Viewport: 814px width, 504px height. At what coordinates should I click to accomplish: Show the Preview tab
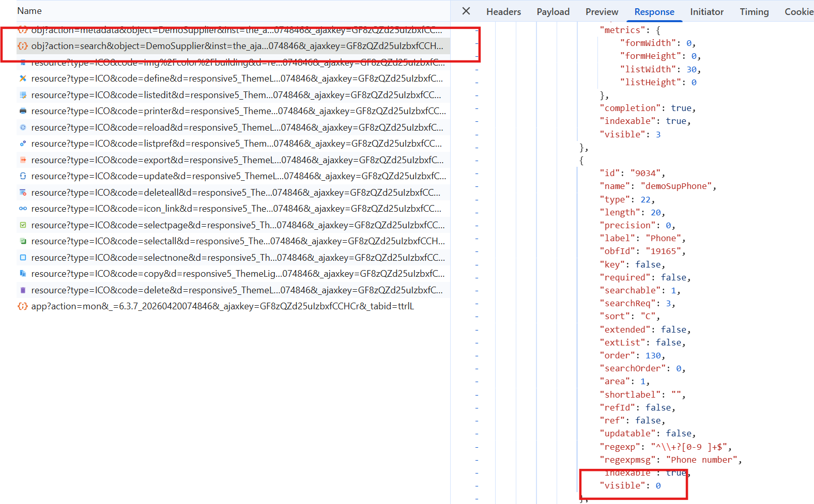tap(602, 12)
